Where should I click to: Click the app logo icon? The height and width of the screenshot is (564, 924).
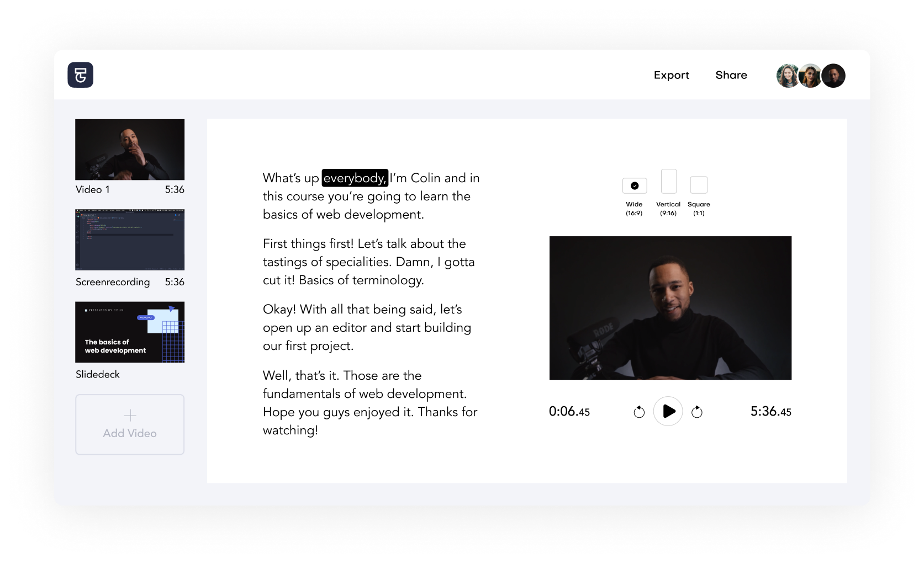(81, 75)
